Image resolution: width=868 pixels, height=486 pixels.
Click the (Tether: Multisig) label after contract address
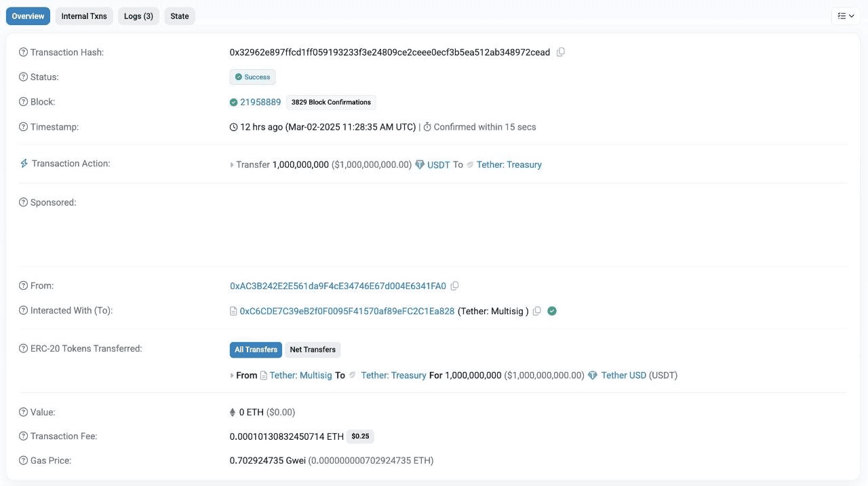(494, 311)
